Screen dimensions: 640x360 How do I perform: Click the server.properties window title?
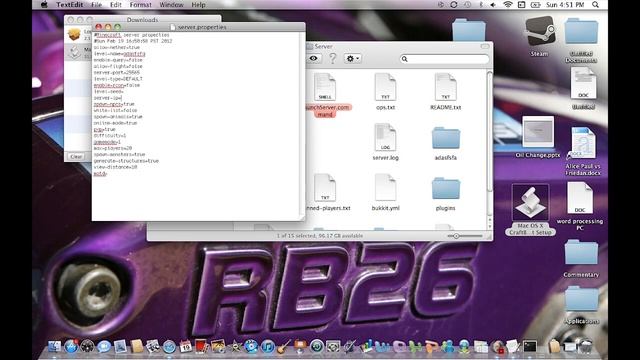coord(202,27)
